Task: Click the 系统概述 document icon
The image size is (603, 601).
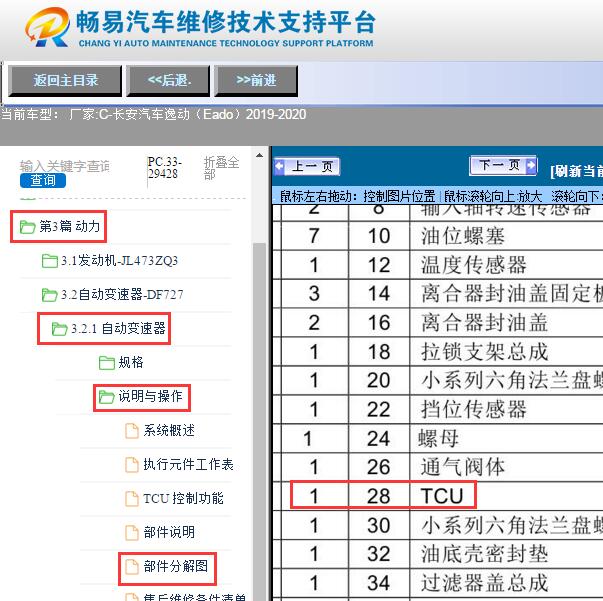Action: click(x=132, y=431)
